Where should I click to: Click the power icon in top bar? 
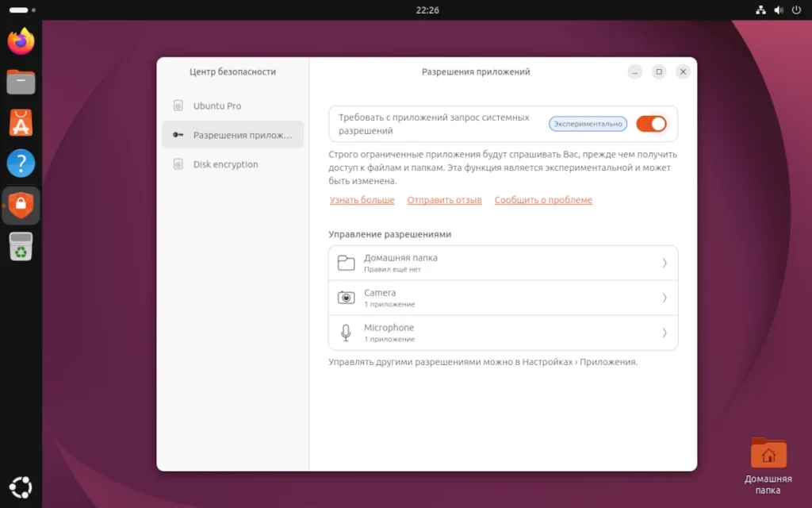pos(796,10)
